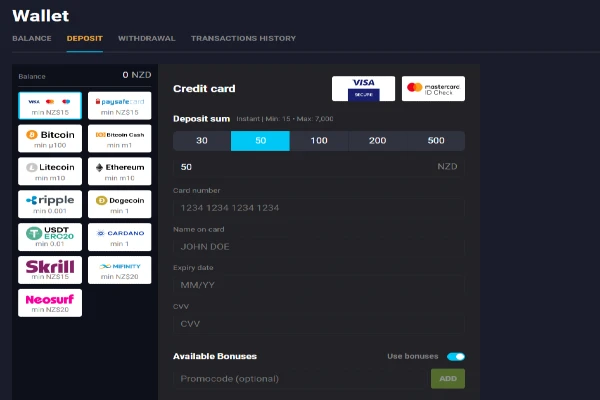600x400 pixels.
Task: Choose Cardano deposit option
Action: (120, 236)
